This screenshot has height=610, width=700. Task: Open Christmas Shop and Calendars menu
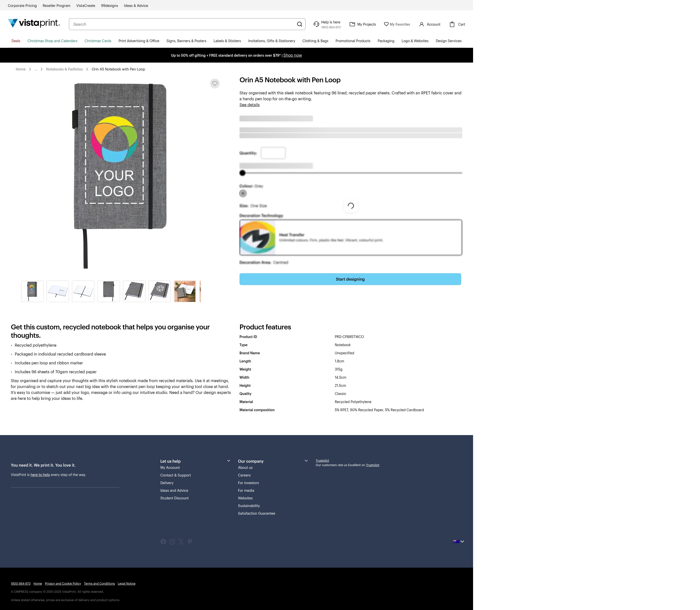click(52, 41)
